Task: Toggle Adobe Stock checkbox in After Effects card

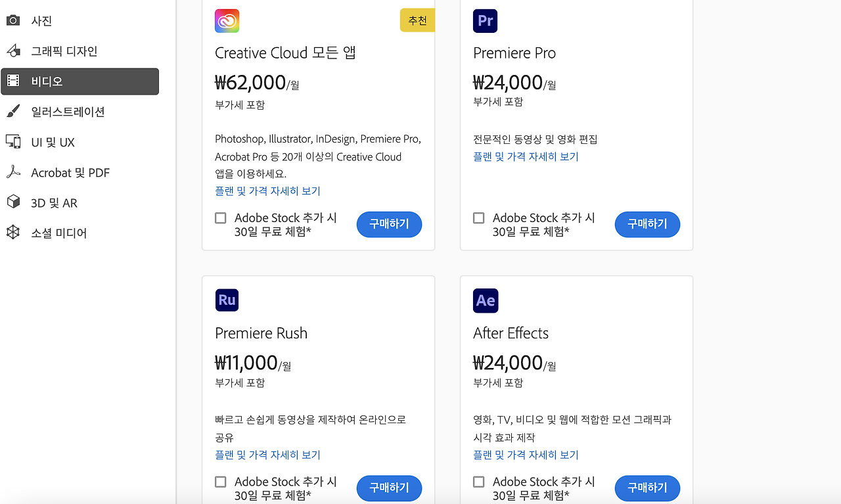Action: [479, 482]
